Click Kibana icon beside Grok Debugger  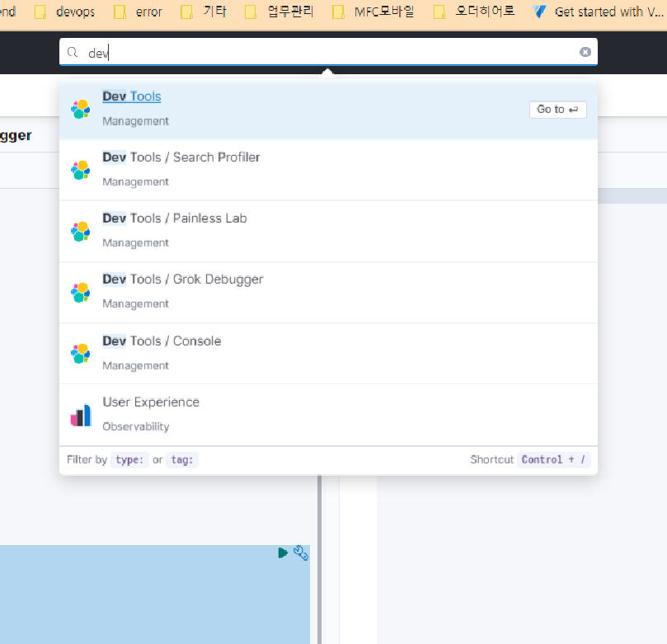(81, 292)
